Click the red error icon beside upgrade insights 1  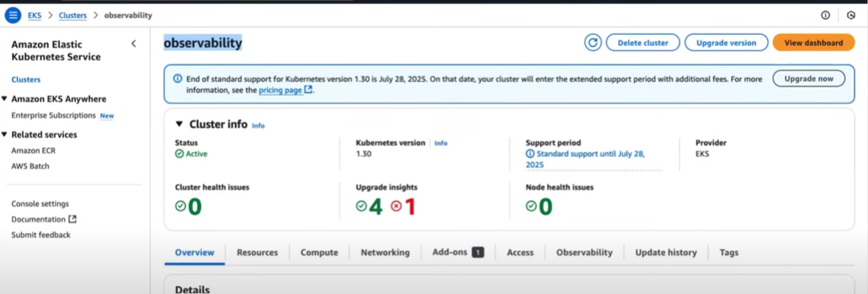[x=396, y=206]
